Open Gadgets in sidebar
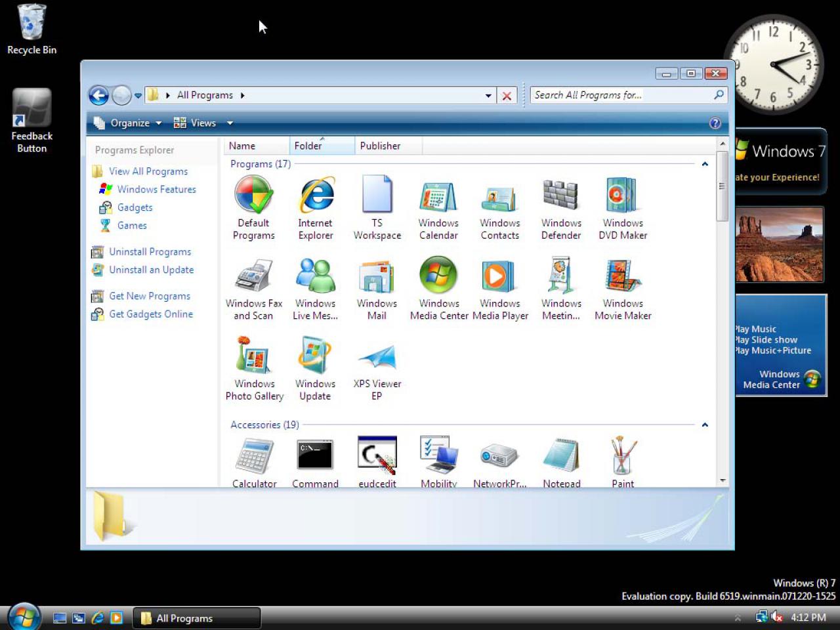 pyautogui.click(x=135, y=207)
